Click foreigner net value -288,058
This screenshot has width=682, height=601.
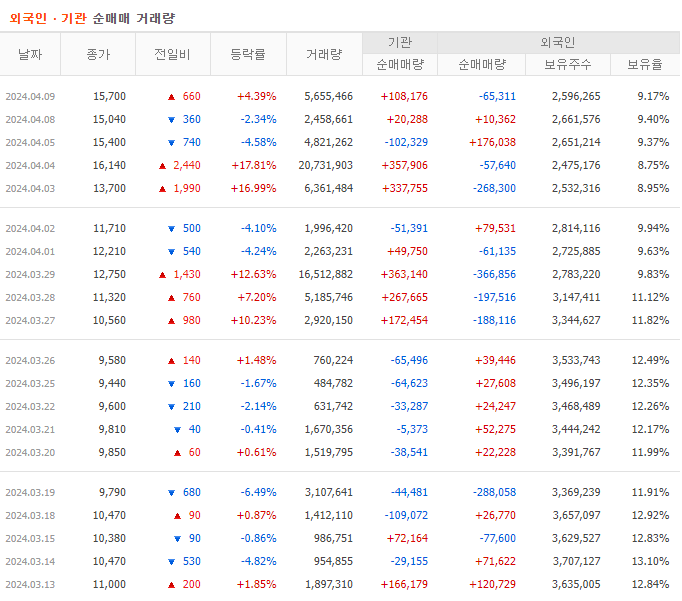495,492
